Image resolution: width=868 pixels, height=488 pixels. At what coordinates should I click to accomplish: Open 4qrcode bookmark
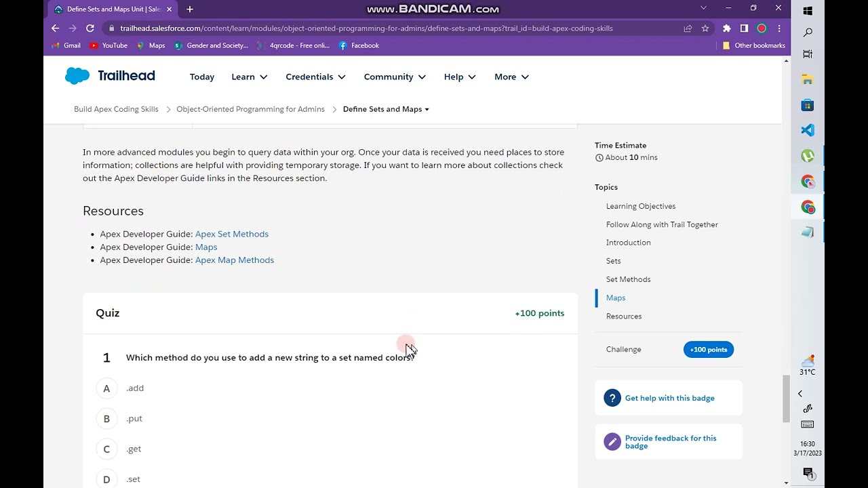click(294, 45)
